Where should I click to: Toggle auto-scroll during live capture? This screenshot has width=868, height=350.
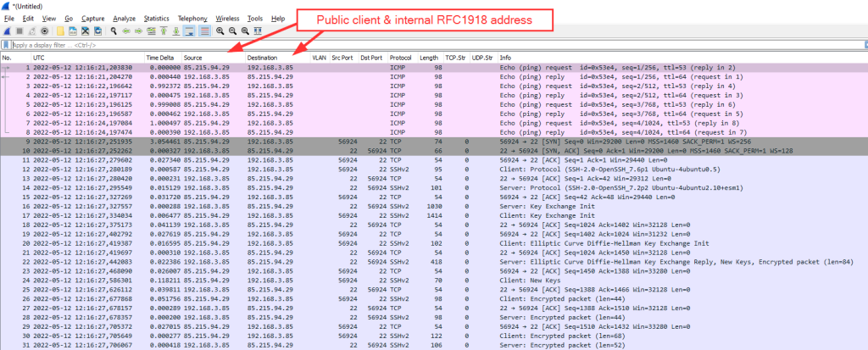point(189,31)
